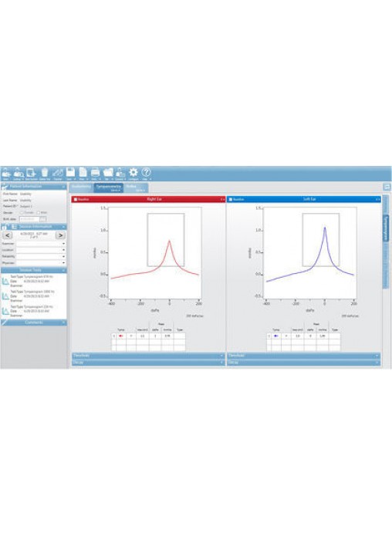The height and width of the screenshot is (537, 392).
Task: Click the Save floppy disk icon
Action: pyautogui.click(x=70, y=172)
